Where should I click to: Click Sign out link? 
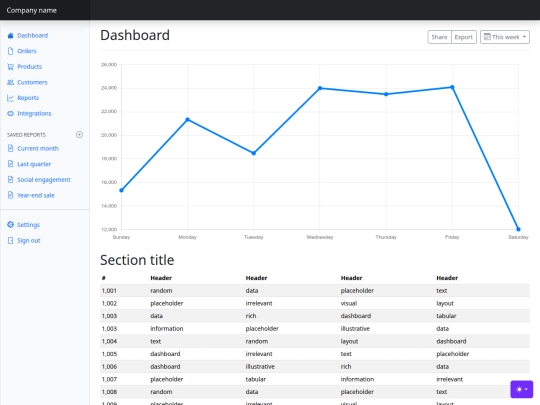coord(29,240)
